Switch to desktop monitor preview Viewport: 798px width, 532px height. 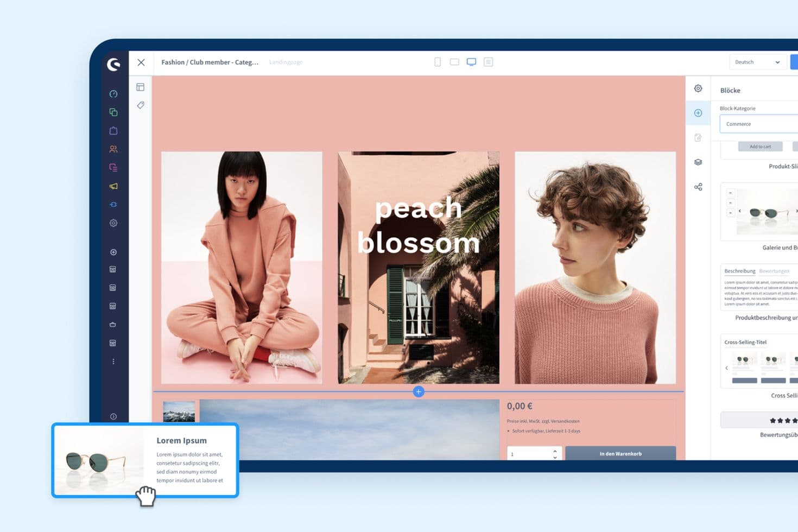coord(471,62)
